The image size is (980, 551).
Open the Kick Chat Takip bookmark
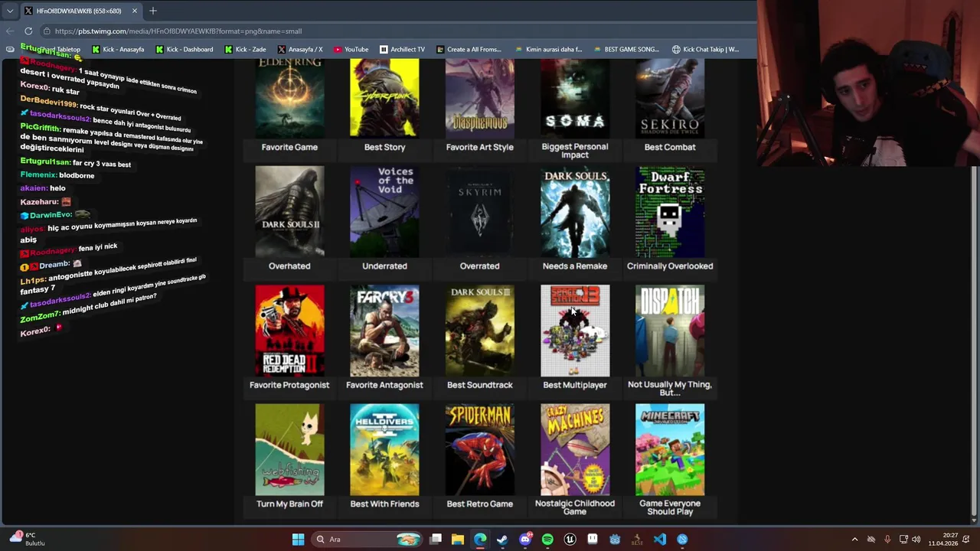(705, 49)
